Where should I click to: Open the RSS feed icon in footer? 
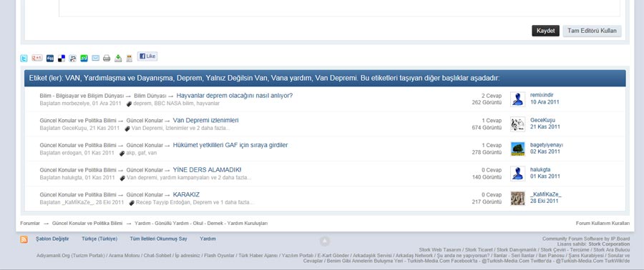(24, 239)
